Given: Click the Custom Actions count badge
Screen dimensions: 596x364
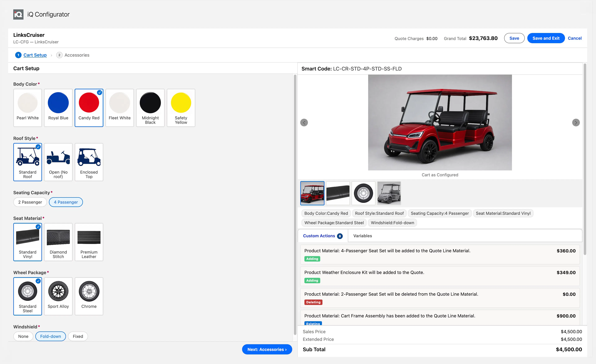Looking at the screenshot, I should pyautogui.click(x=340, y=236).
